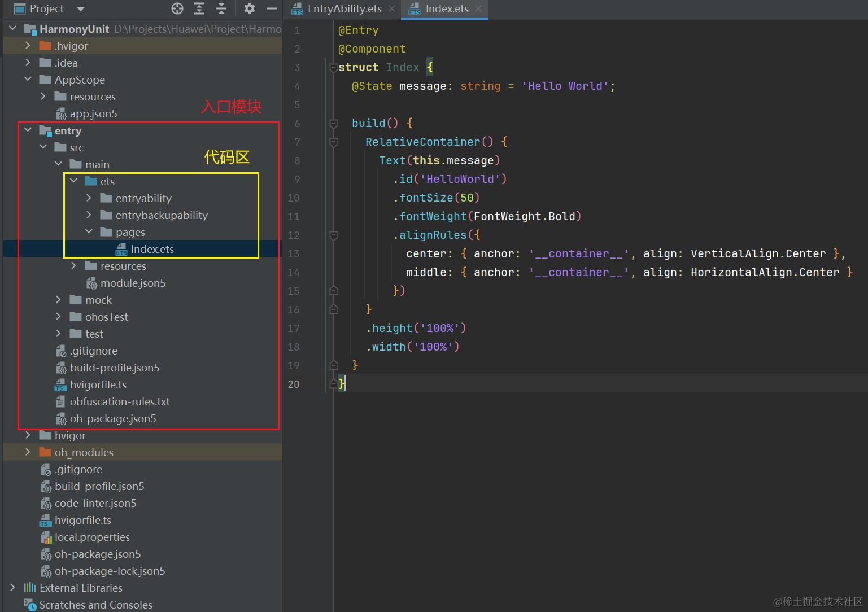Screen dimensions: 868x612
Task: Expand the test folder
Action: coord(58,333)
